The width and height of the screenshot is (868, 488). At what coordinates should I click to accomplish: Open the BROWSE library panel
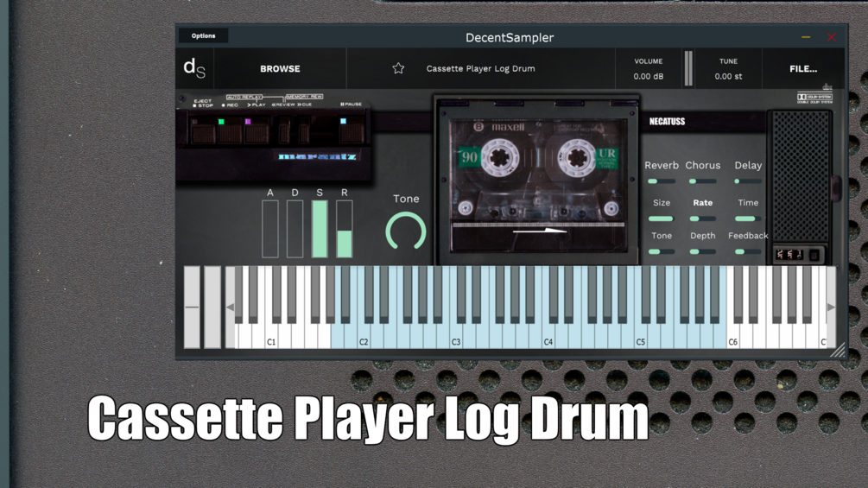[280, 68]
